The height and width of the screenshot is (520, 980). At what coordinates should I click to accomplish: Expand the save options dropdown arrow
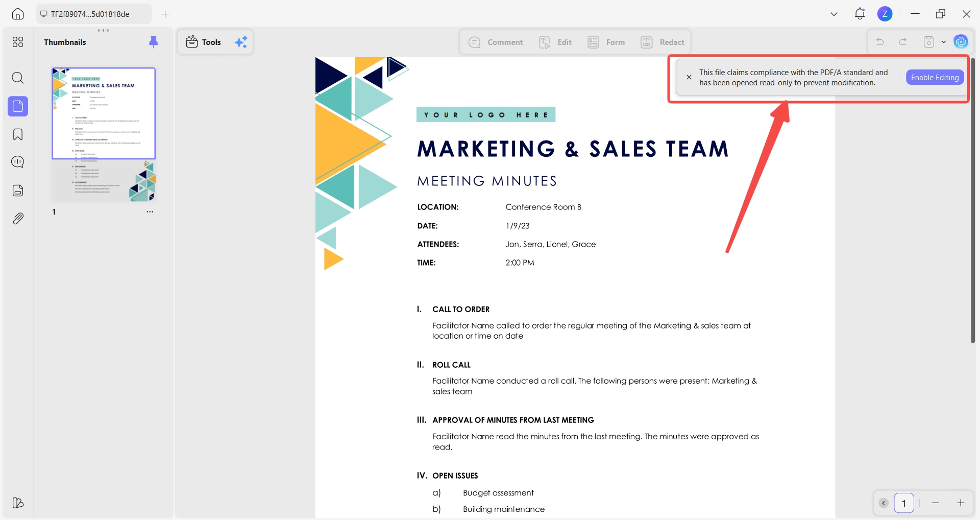(944, 42)
